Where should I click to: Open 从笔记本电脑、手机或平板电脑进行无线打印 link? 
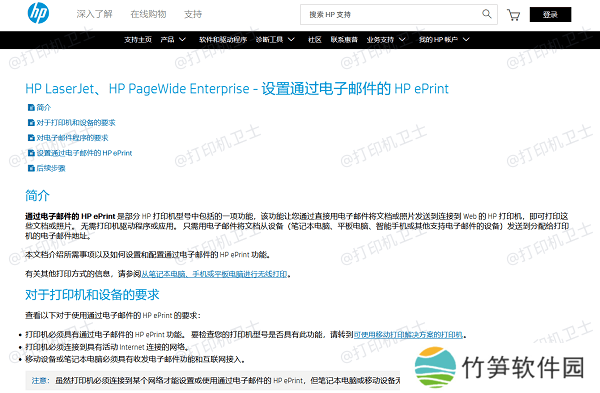tap(214, 274)
